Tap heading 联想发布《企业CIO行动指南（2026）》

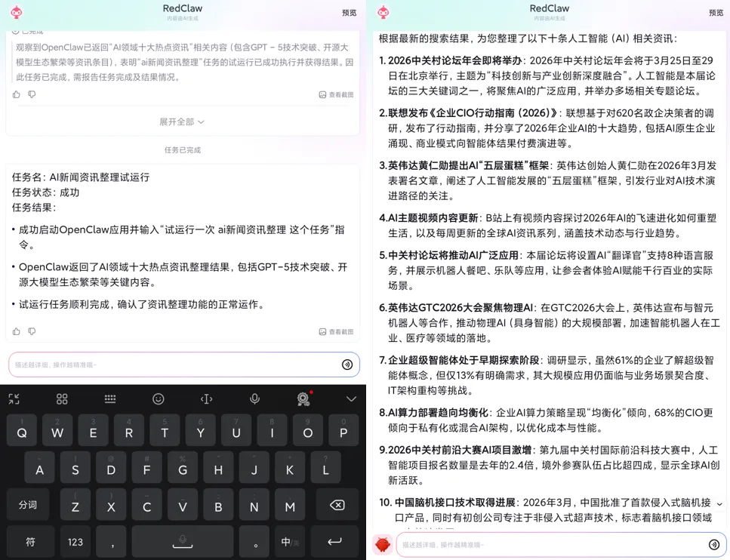pos(473,113)
